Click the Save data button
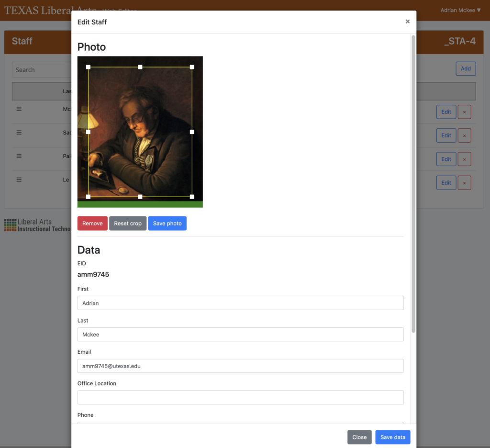Image resolution: width=490 pixels, height=448 pixels. point(393,437)
